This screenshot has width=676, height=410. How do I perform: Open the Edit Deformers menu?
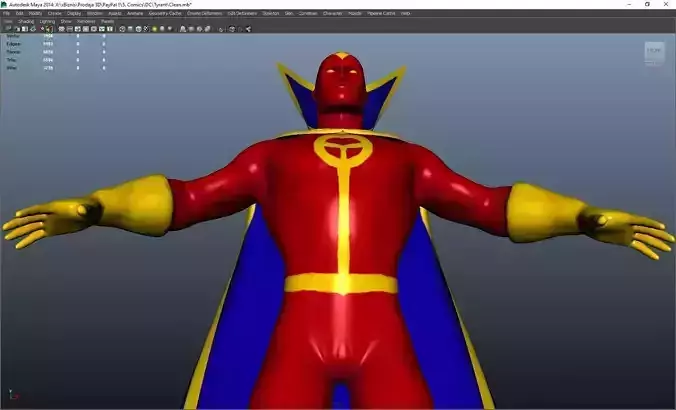(x=242, y=13)
